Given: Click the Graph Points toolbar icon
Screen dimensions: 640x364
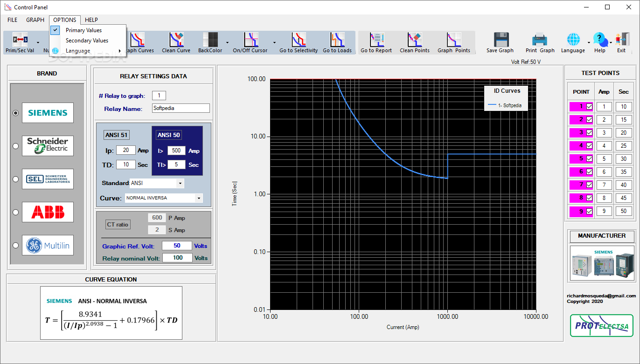Looking at the screenshot, I should pos(454,40).
